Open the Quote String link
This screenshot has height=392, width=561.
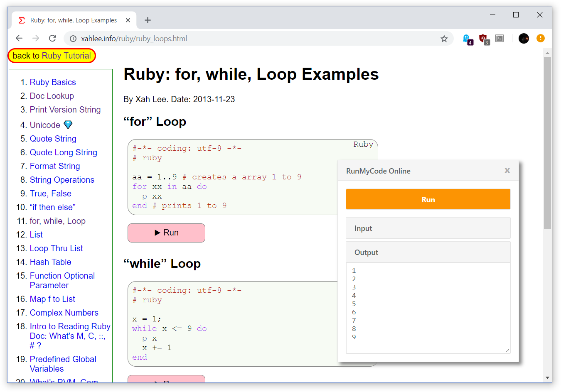[53, 139]
